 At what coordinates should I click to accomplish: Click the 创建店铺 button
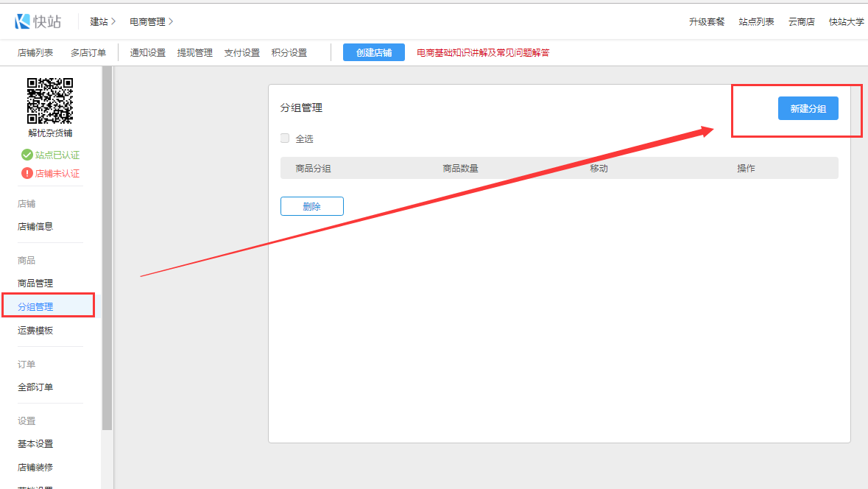tap(373, 52)
